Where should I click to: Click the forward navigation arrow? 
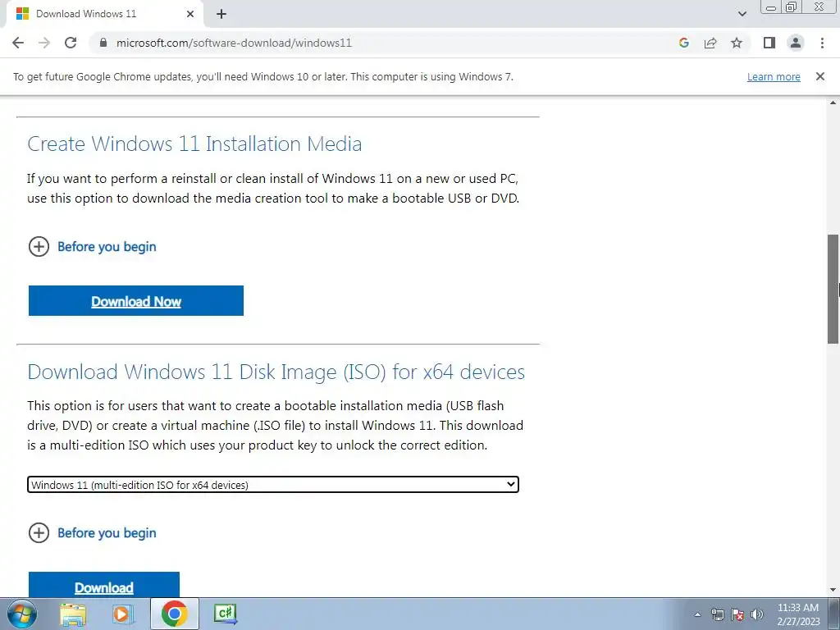click(44, 43)
